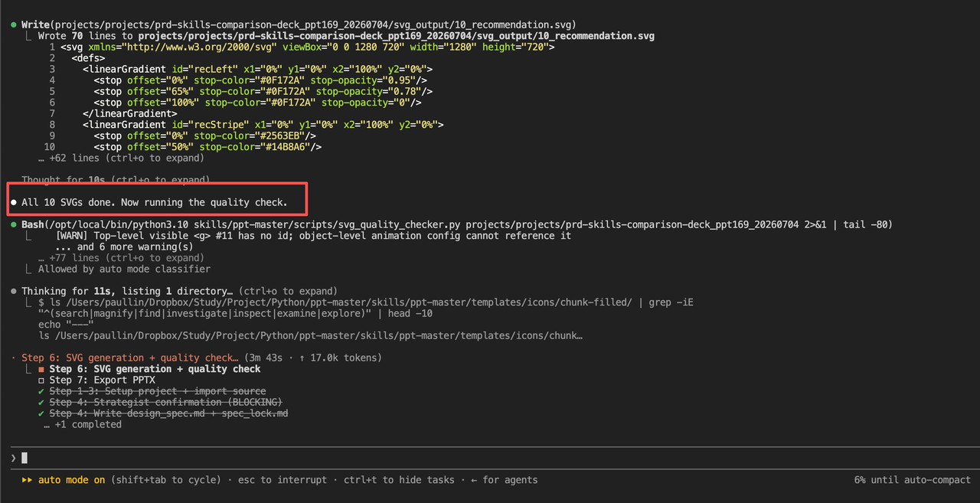Click "All 10 SVGs done. Now running the quality check."
Image resolution: width=980 pixels, height=503 pixels.
coord(154,203)
